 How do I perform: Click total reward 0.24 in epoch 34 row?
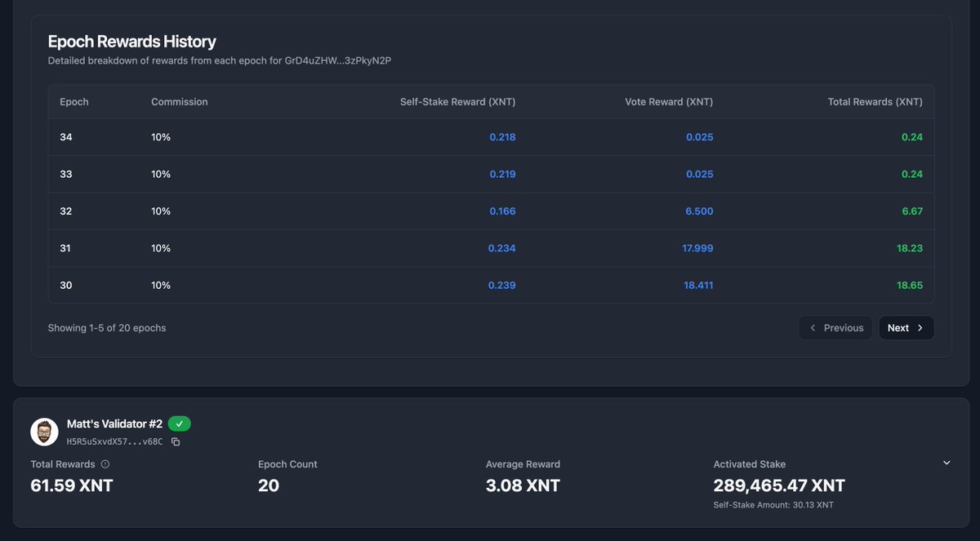[912, 137]
